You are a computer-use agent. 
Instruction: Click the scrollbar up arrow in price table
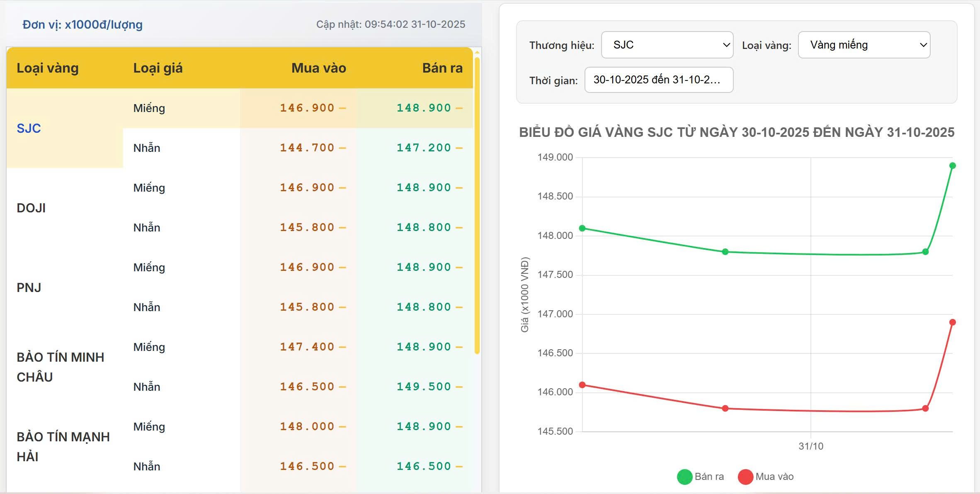point(477,52)
